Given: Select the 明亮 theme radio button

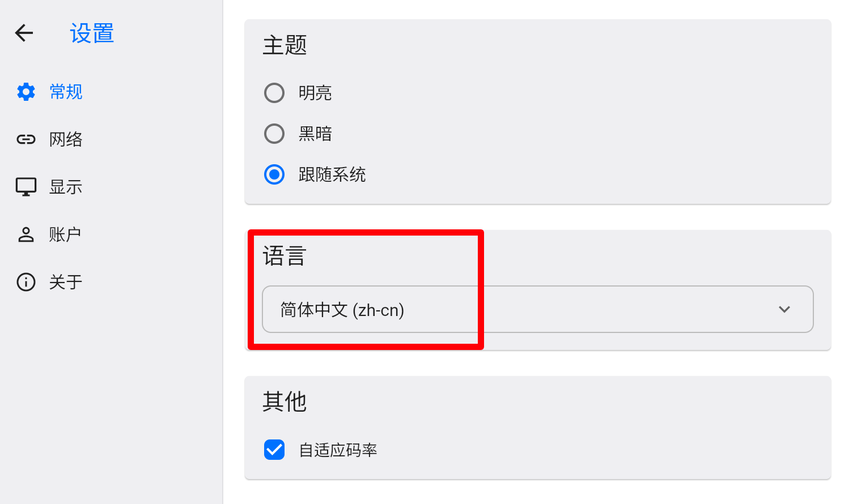Looking at the screenshot, I should [274, 92].
